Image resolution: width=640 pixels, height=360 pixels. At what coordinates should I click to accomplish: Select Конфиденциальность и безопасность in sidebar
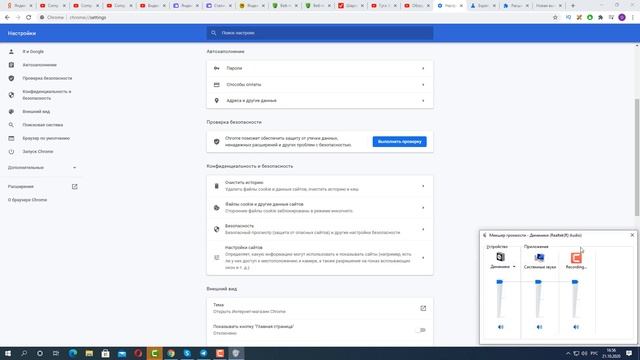(47, 95)
